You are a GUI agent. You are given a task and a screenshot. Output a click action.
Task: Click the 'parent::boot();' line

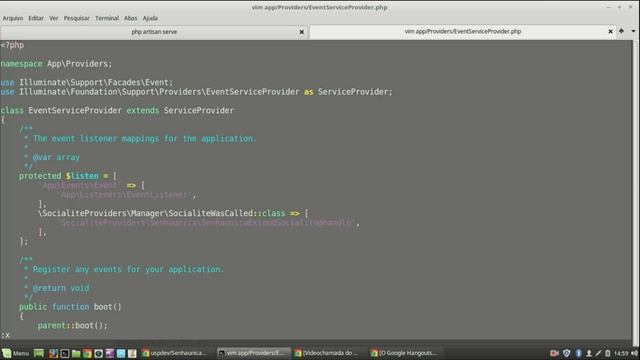click(x=73, y=325)
